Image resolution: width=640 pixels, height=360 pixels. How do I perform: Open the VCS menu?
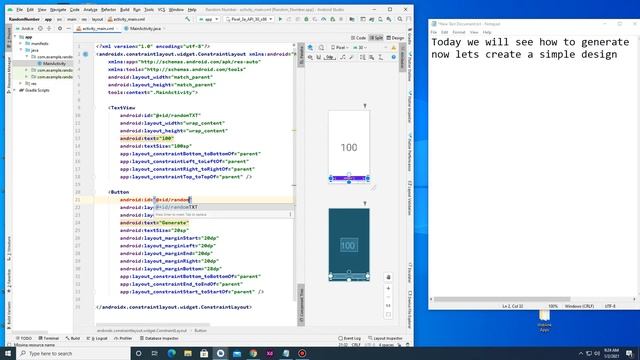[x=161, y=9]
